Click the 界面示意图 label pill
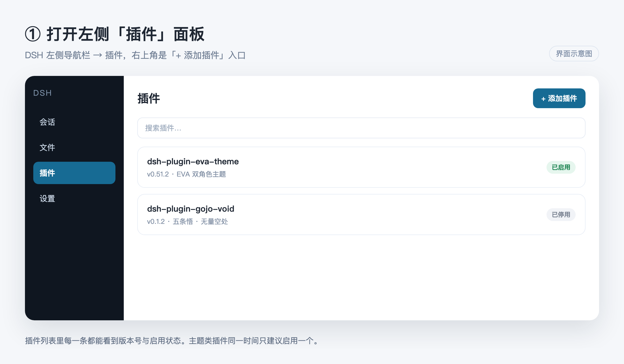The image size is (624, 364). click(574, 54)
